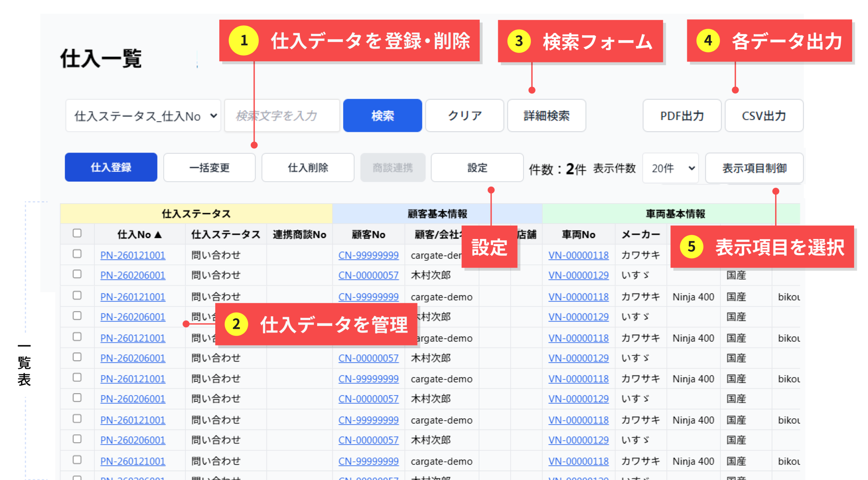Click the 仕入登録 register button
Image resolution: width=868 pixels, height=480 pixels.
(x=111, y=167)
